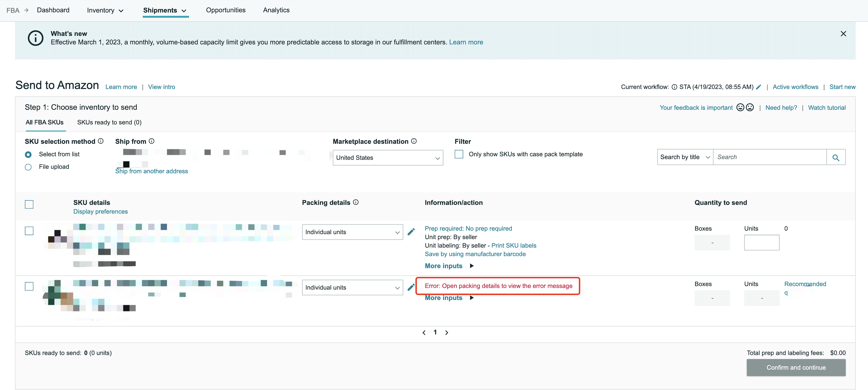Click Ship from another address link
The image size is (868, 390).
point(151,171)
